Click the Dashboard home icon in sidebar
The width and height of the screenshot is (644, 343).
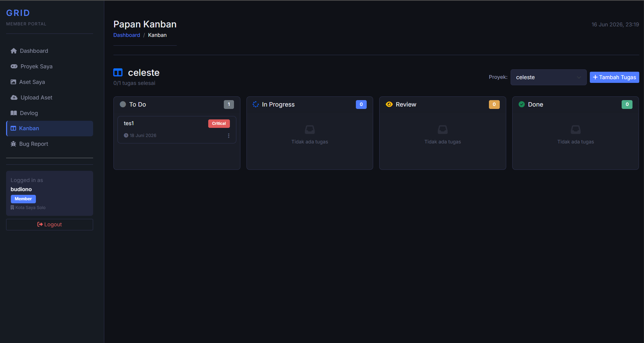click(x=14, y=51)
